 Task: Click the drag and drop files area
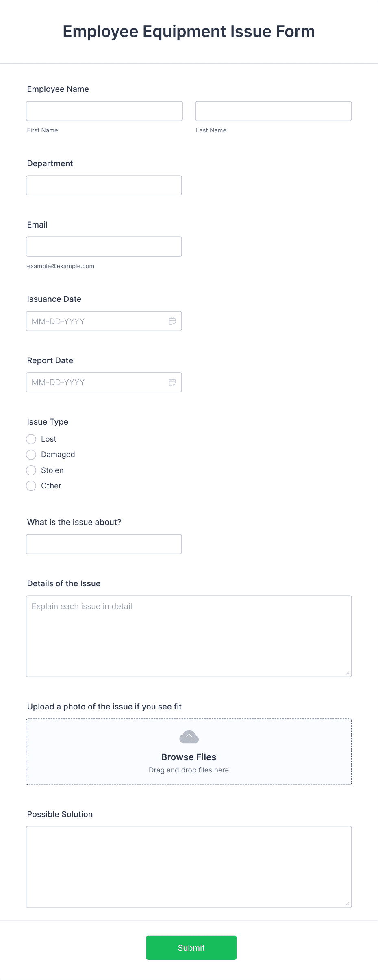[x=189, y=770]
